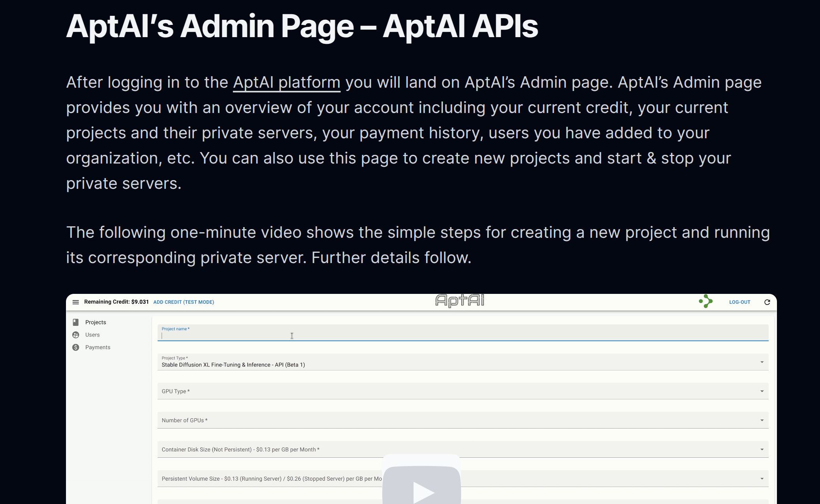820x504 pixels.
Task: Expand the GPU Type dropdown
Action: pos(463,391)
